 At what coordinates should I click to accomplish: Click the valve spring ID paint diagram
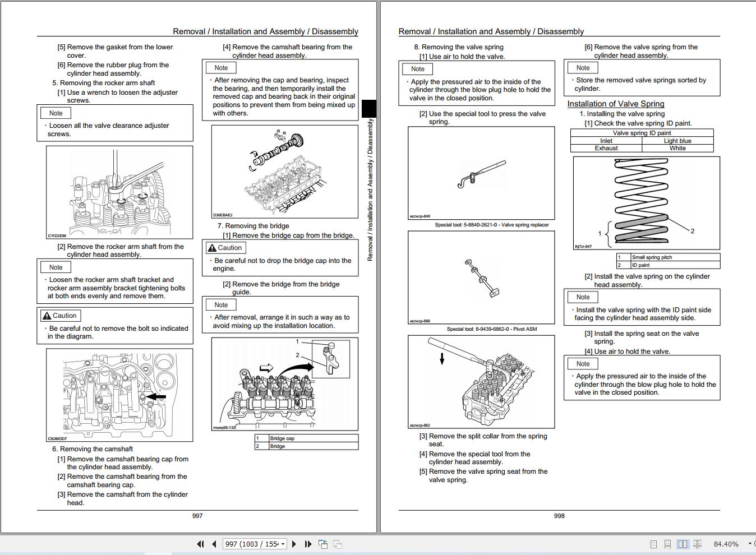[x=646, y=203]
